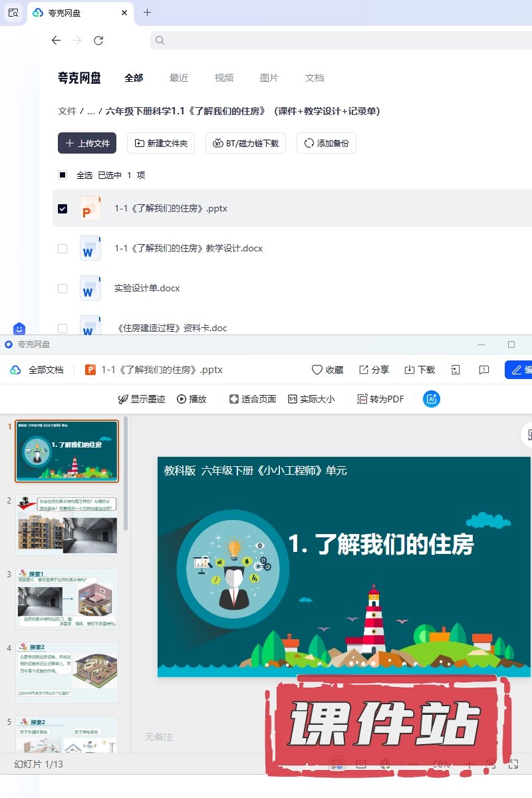Toggle the 全选 select-all checkbox
This screenshot has height=798, width=532.
pos(63,176)
